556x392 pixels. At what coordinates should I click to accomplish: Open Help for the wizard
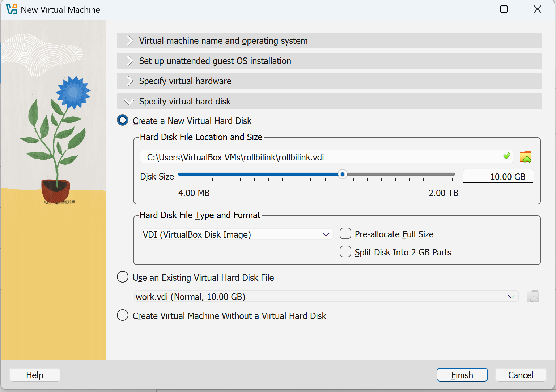click(x=35, y=375)
